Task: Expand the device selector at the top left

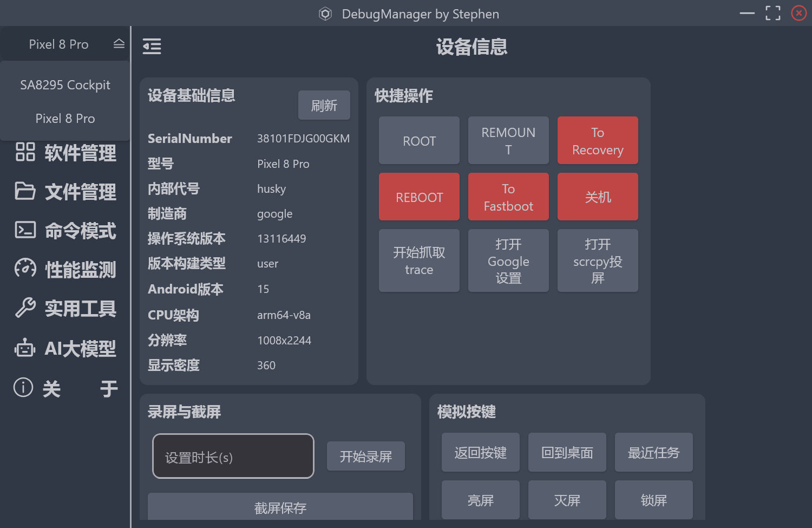Action: click(x=58, y=44)
